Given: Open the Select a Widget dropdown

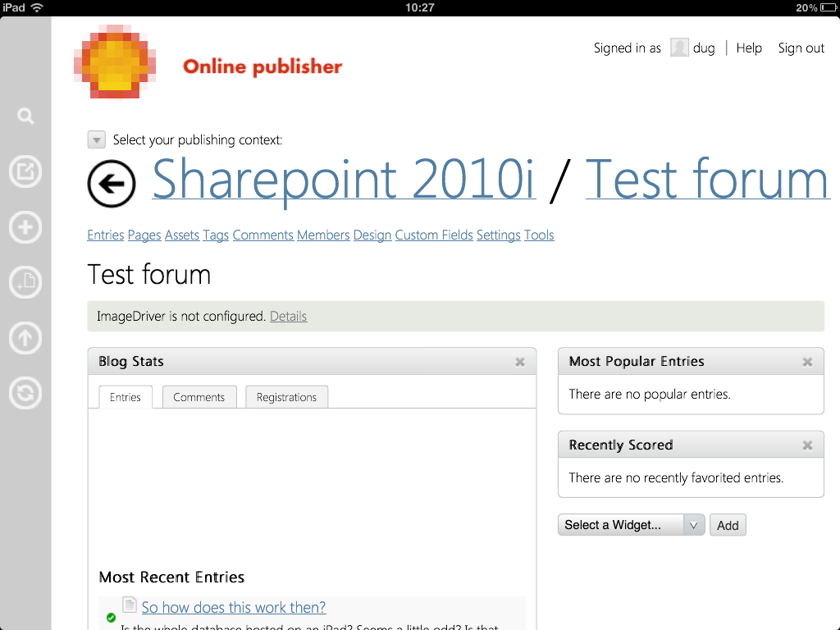Looking at the screenshot, I should [631, 525].
